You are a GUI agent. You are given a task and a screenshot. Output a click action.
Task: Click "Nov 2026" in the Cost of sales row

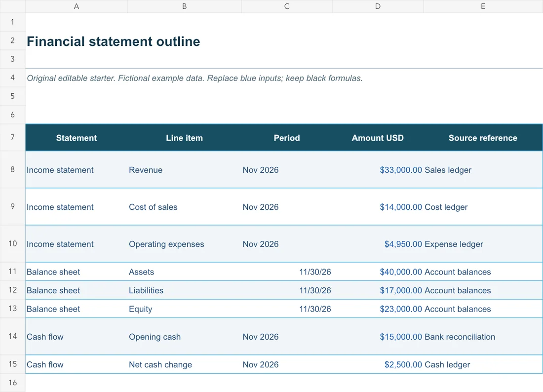261,207
